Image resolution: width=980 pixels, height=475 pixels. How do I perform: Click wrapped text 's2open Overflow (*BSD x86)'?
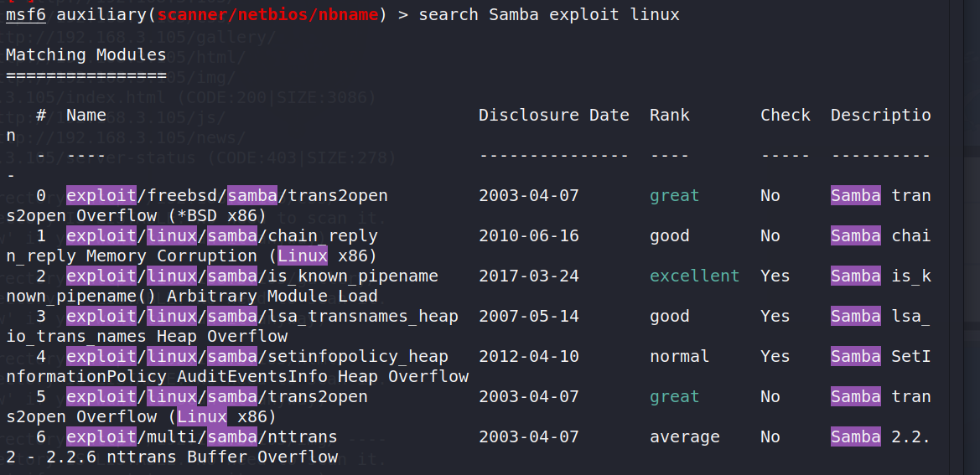click(x=137, y=216)
